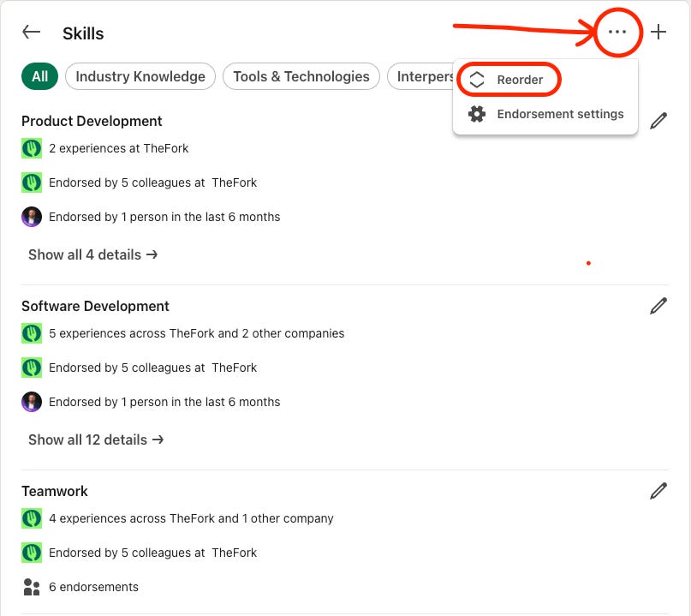Image resolution: width=691 pixels, height=616 pixels.
Task: Click 'Endorsed by 5 colleagues' under Teamwork
Action: click(152, 553)
